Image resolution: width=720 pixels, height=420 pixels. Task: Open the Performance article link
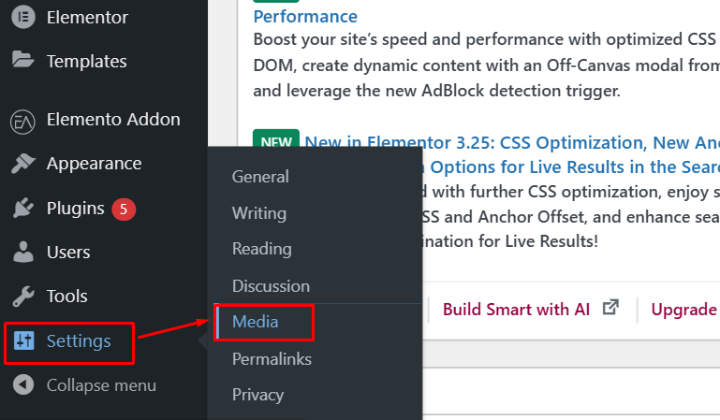[x=305, y=17]
